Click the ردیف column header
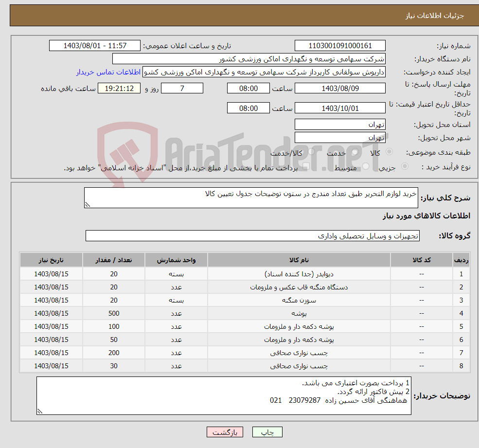Viewport: 479px width, 448px height. point(461,260)
